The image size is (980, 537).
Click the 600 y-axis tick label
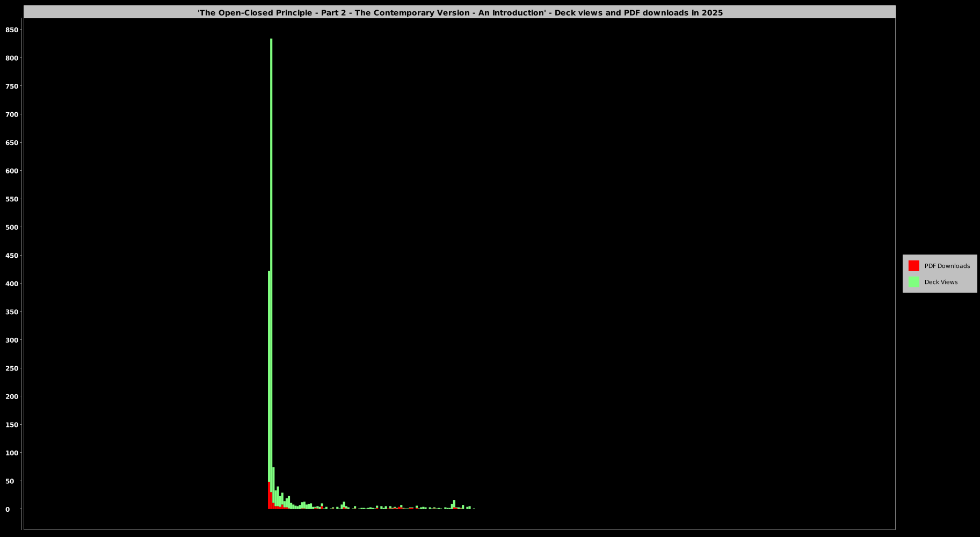(x=12, y=171)
